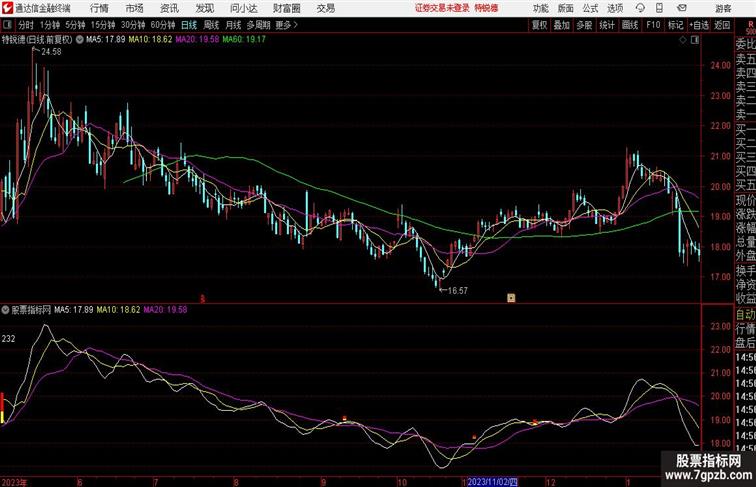This screenshot has height=487, width=756.
Task: Click the 特锐德(日线 前复权) chart title
Action: [x=37, y=40]
